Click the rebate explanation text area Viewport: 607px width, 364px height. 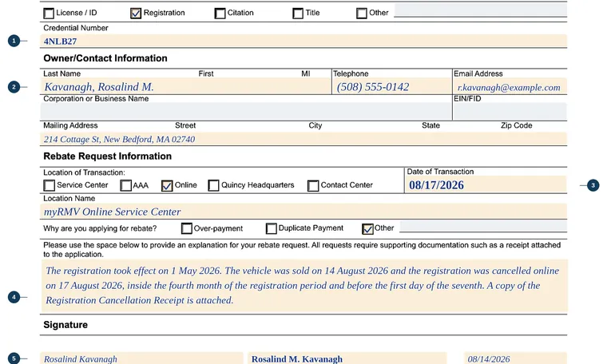(x=304, y=287)
